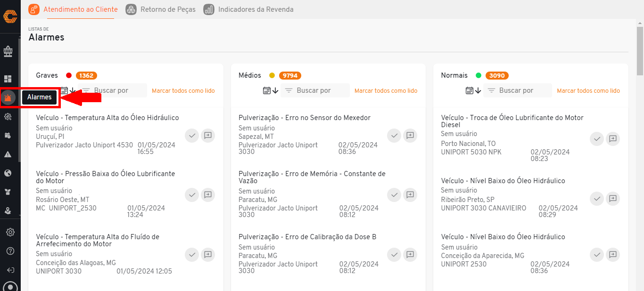644x291 pixels.
Task: Open the plant sprout icon in the sidebar
Action: 8,192
